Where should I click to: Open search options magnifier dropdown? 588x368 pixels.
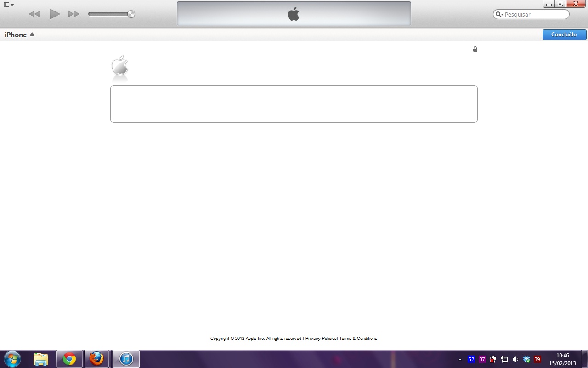[x=499, y=14]
